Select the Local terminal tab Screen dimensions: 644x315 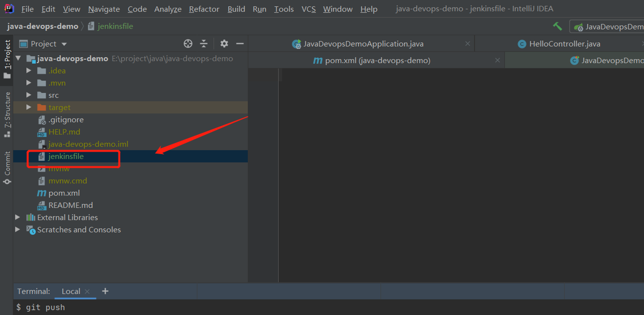pos(71,291)
